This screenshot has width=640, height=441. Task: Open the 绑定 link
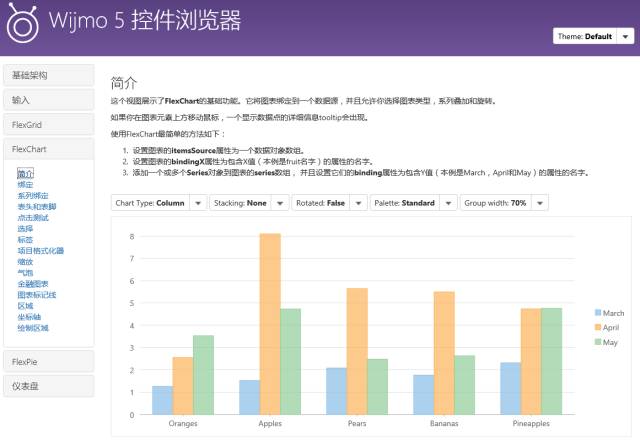coord(25,185)
